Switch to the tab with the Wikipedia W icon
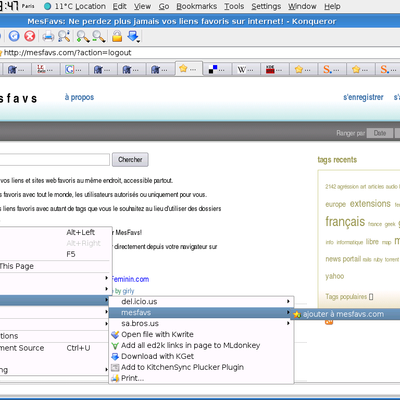Viewport: 400px width, 400px height. (x=246, y=69)
